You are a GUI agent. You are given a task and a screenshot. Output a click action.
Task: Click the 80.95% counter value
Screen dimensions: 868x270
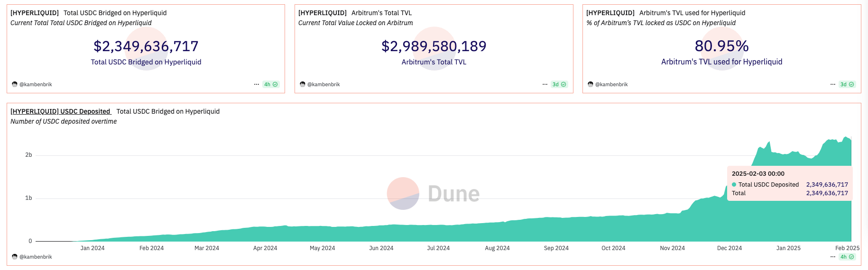tap(721, 46)
